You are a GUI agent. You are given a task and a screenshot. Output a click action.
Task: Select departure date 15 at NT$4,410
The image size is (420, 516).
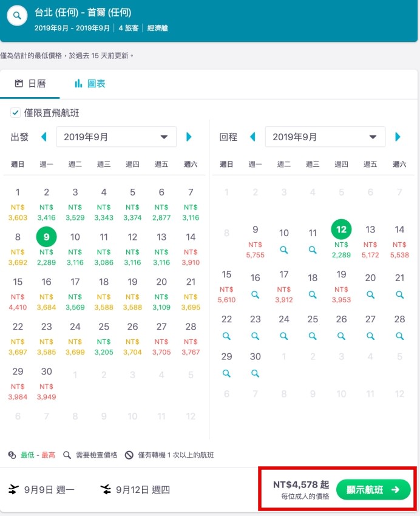pyautogui.click(x=18, y=294)
